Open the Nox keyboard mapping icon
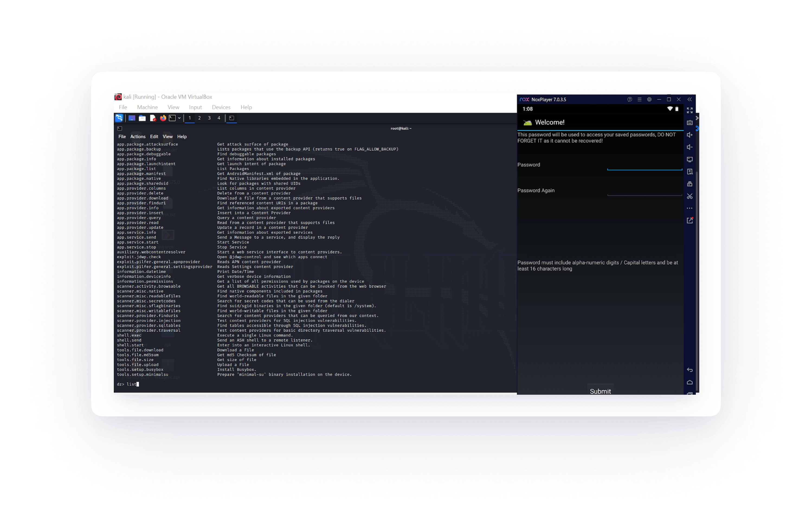The height and width of the screenshot is (527, 812). 689,123
